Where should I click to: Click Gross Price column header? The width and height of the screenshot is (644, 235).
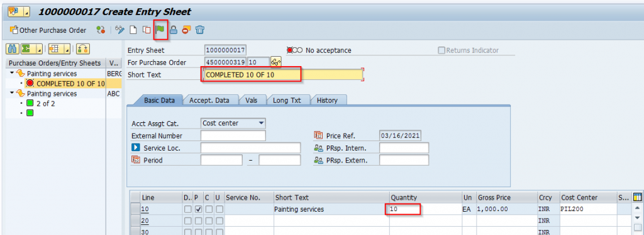[506, 198]
